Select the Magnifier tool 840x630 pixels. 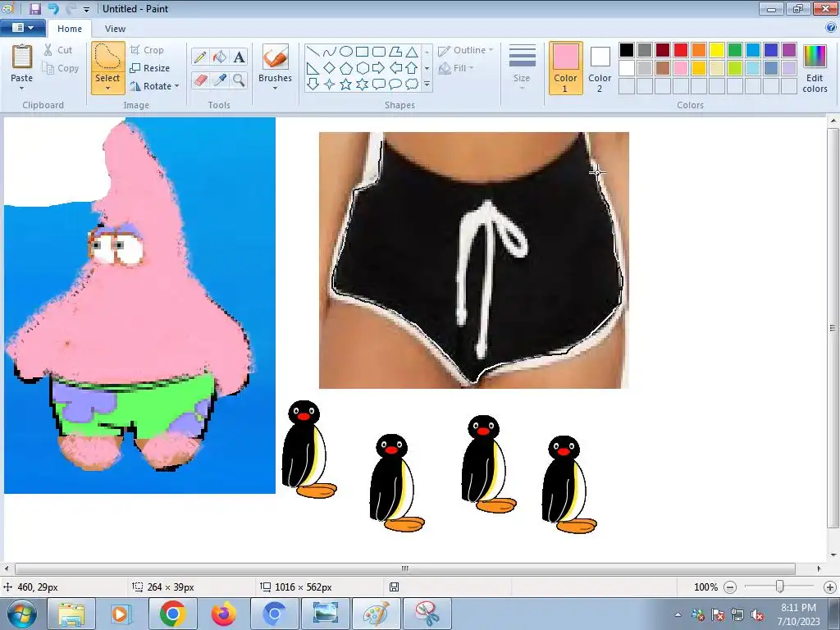click(x=239, y=80)
